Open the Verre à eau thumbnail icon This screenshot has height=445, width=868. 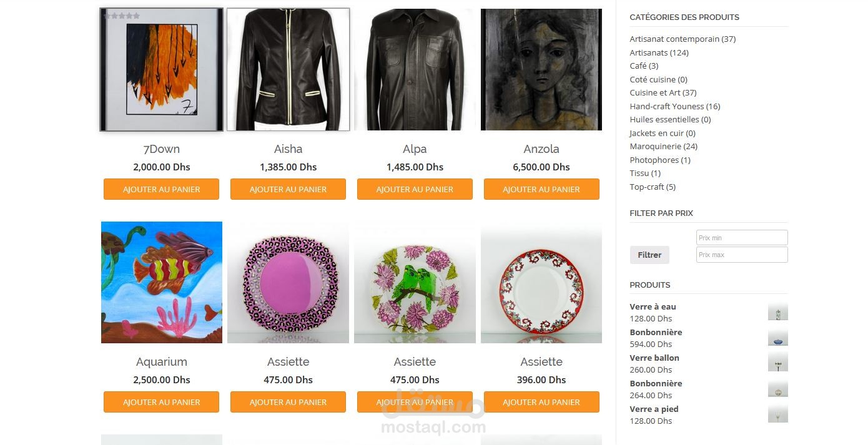point(777,312)
